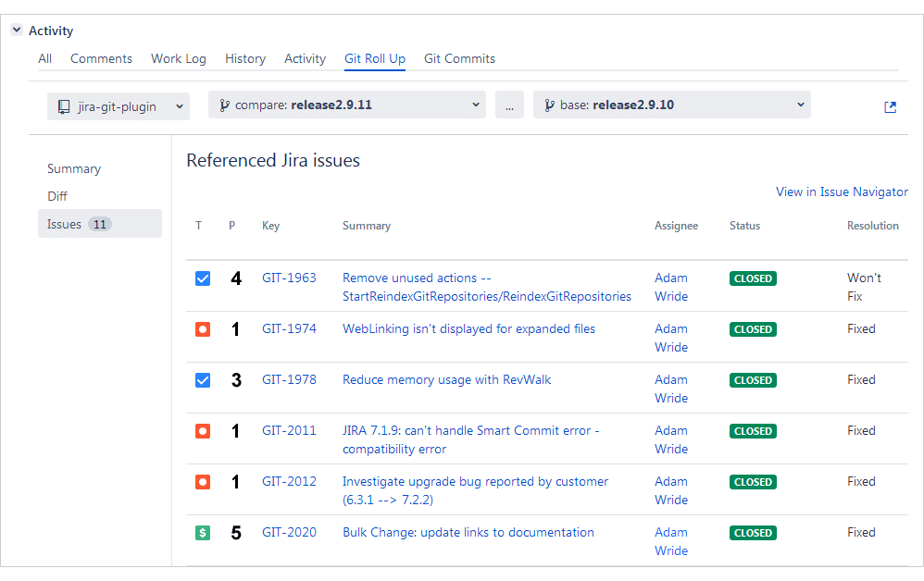Screen dimensions: 924x581
Task: Click the task icon beside GIT-1978
Action: click(203, 380)
